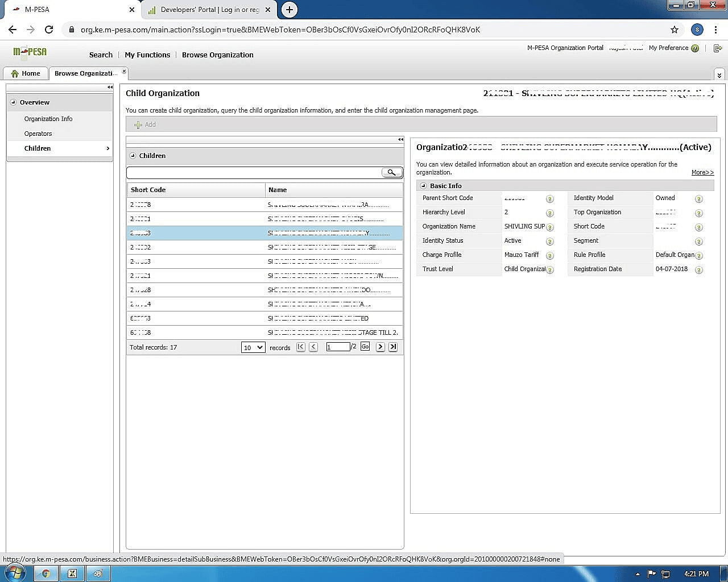Click the children search input field
Screen dimensions: 728x582
254,172
